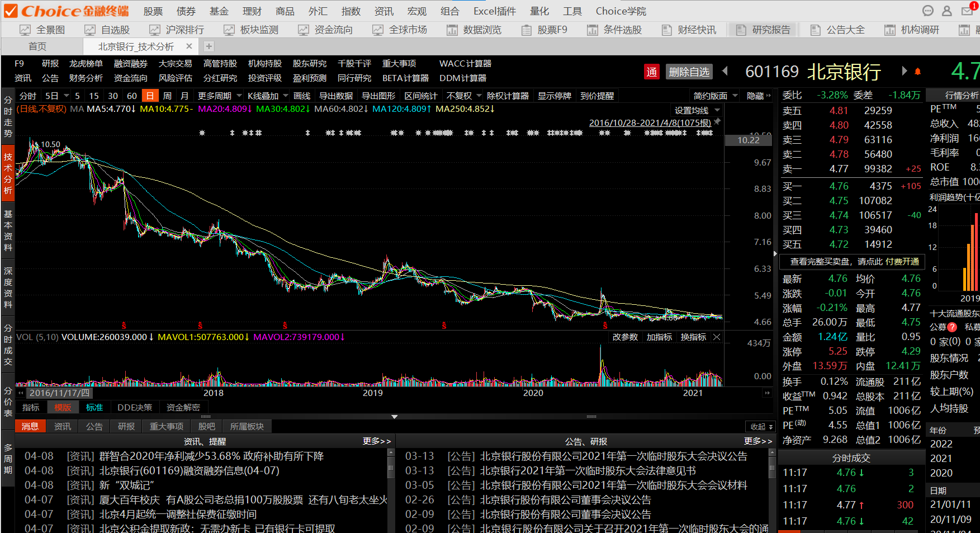Viewport: 980px width, 533px height.
Task: Switch chart to 60-minute period
Action: click(132, 96)
